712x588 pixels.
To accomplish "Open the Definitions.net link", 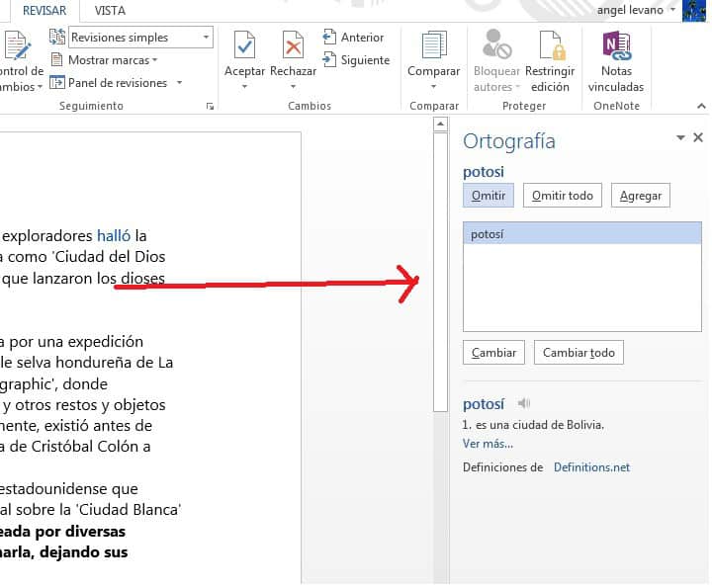I will (x=591, y=467).
